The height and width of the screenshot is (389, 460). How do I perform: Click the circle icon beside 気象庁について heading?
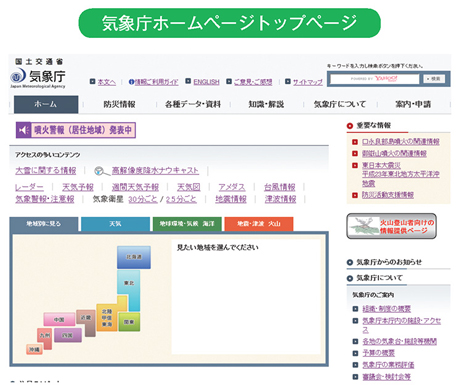click(350, 278)
